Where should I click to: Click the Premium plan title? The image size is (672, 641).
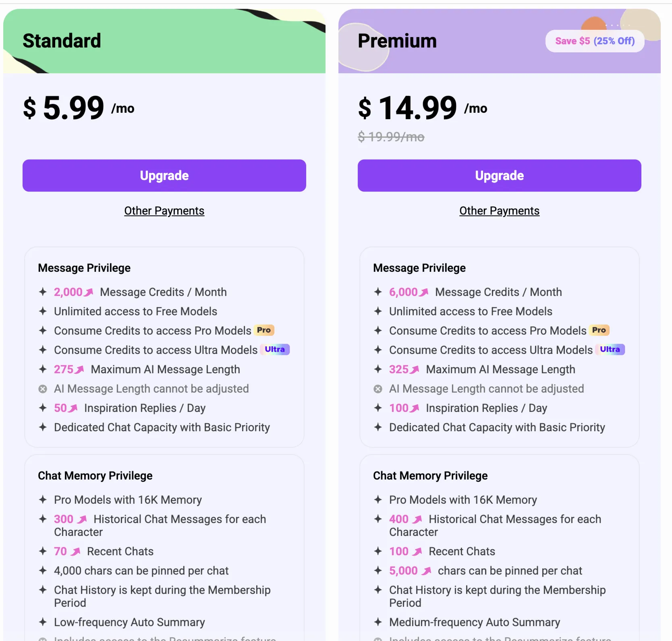(397, 41)
